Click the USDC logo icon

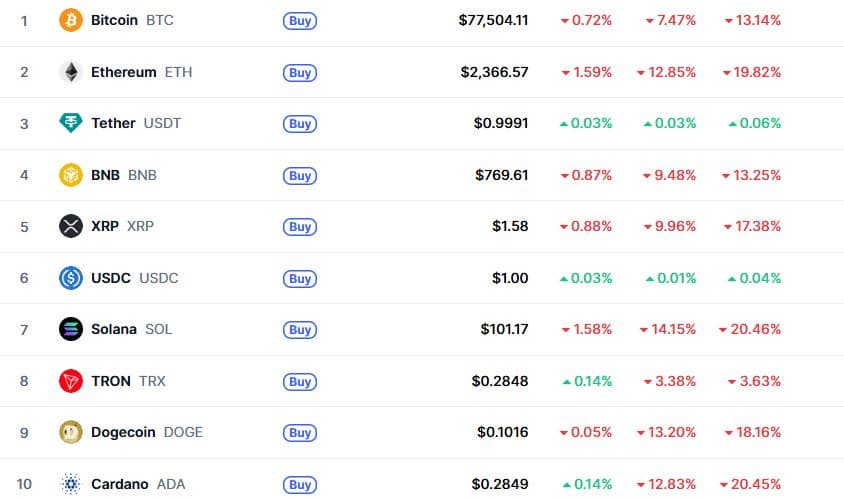[x=71, y=278]
